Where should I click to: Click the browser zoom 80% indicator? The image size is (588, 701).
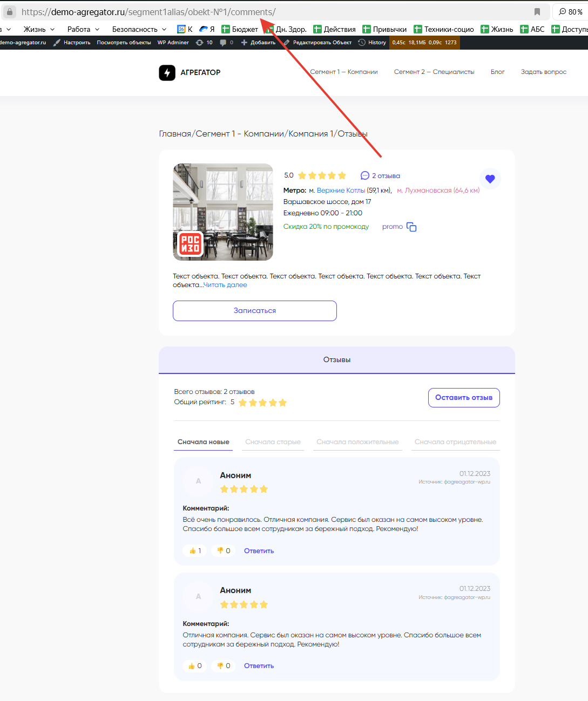[x=570, y=12]
